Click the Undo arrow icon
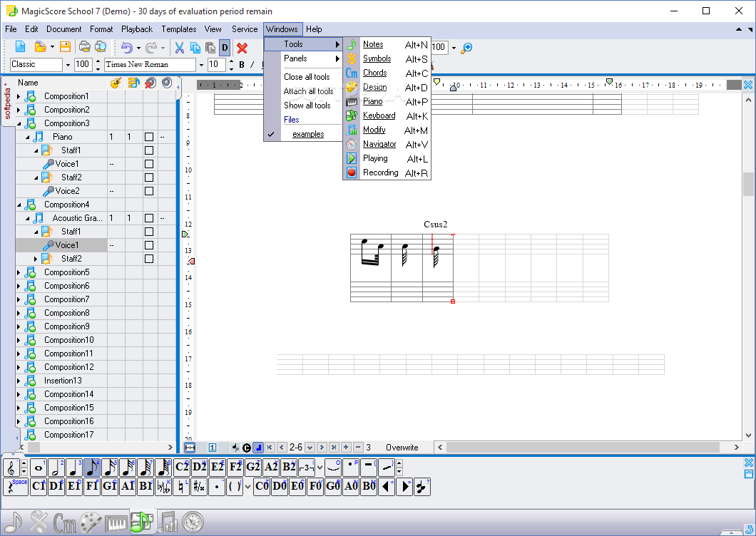Viewport: 756px width, 536px height. pyautogui.click(x=126, y=47)
